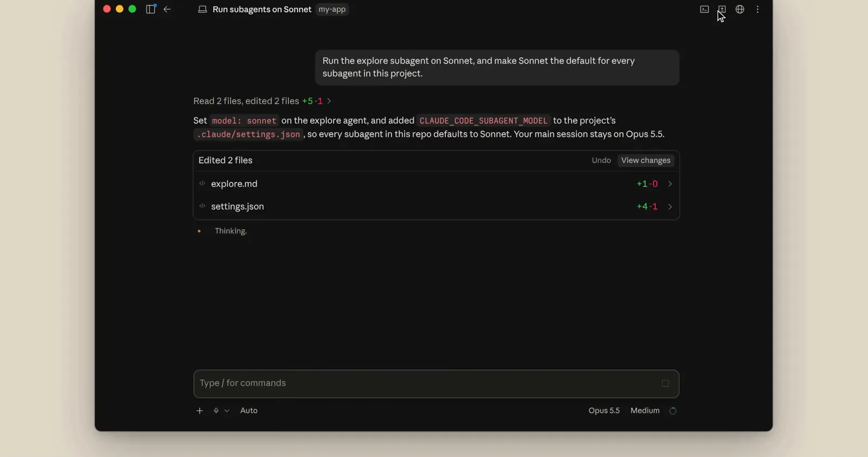868x457 pixels.
Task: Click the +4 -1 diff count for settings.json
Action: pos(647,207)
